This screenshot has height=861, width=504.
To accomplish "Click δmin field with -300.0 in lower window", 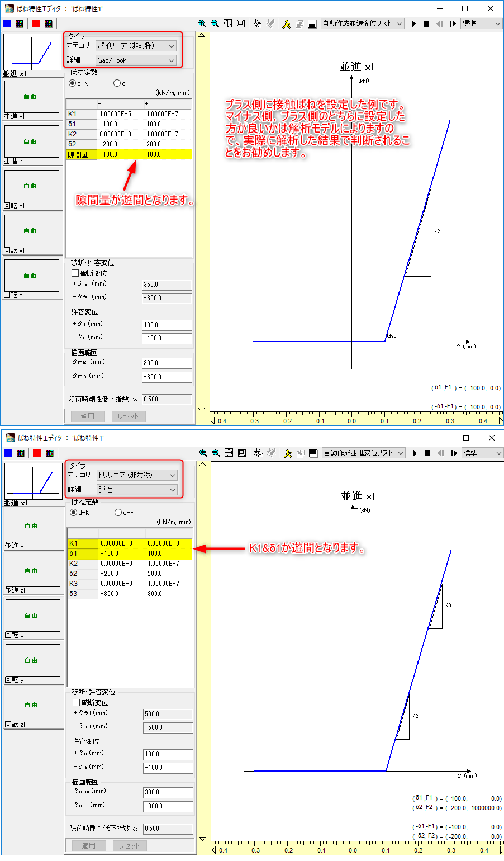I will pyautogui.click(x=168, y=806).
